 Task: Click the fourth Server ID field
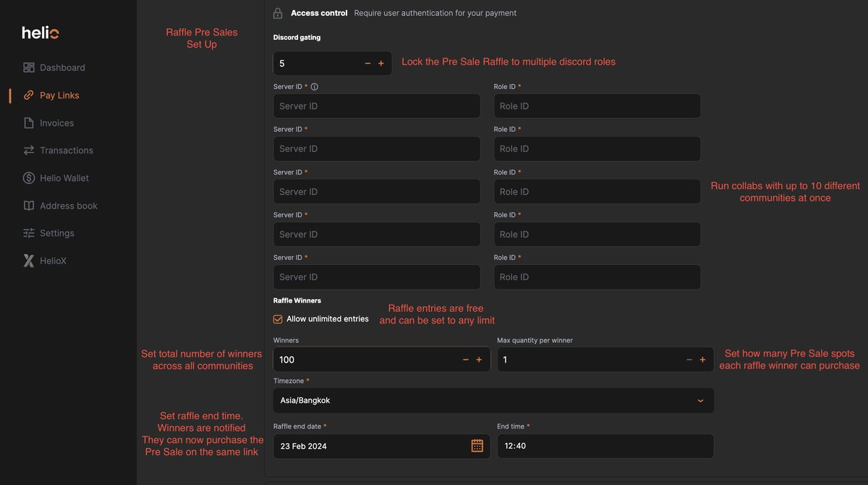coord(377,234)
